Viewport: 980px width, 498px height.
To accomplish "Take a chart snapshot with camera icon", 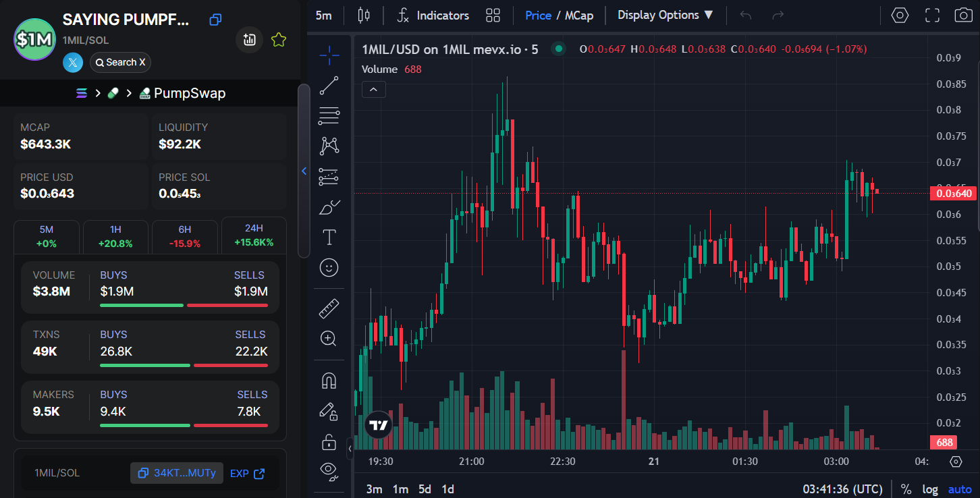I will click(963, 15).
